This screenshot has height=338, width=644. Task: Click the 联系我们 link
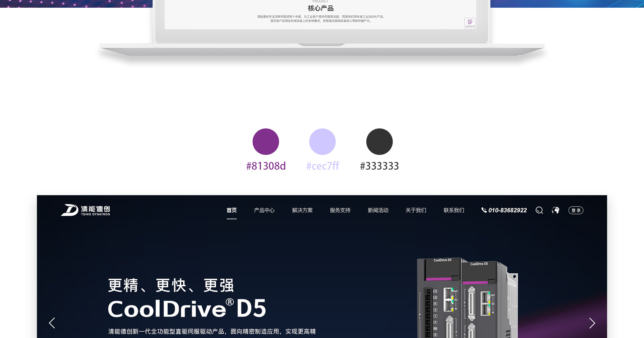click(454, 210)
